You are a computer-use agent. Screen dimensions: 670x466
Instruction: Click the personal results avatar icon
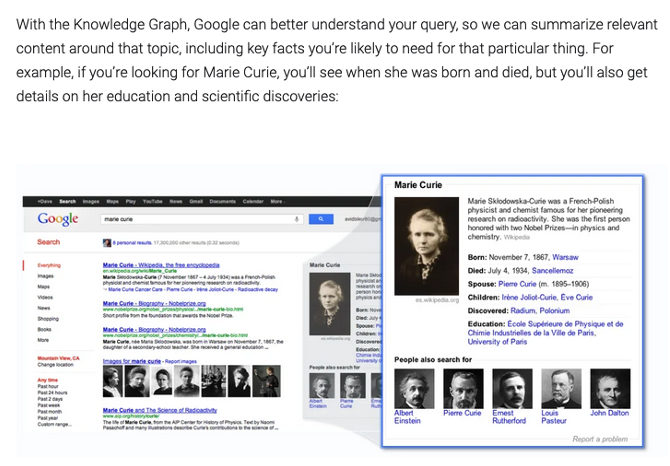coord(107,242)
